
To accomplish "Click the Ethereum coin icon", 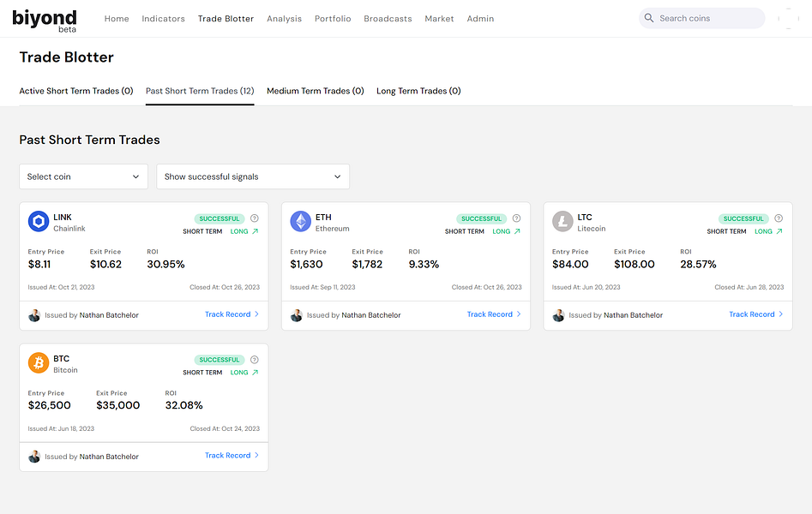I will pos(300,222).
